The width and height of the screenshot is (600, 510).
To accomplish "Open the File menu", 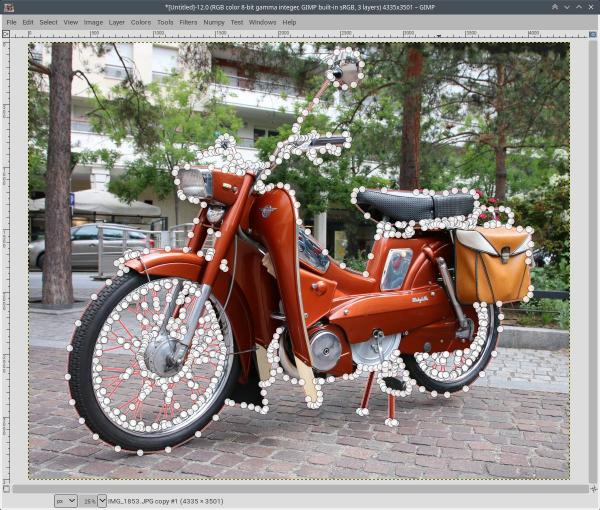I will (x=11, y=22).
